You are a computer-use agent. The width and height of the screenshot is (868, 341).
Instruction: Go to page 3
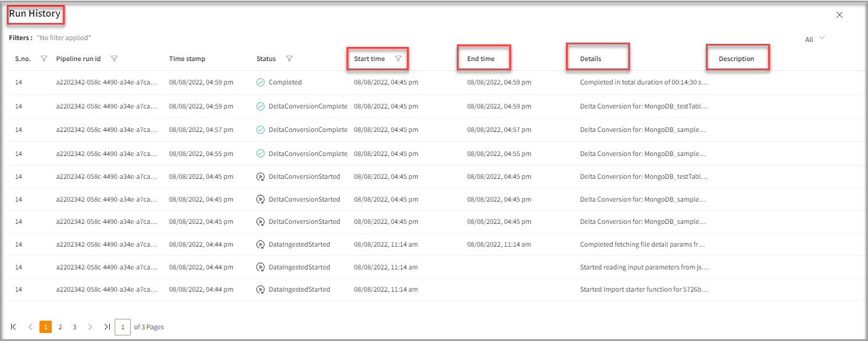(75, 327)
